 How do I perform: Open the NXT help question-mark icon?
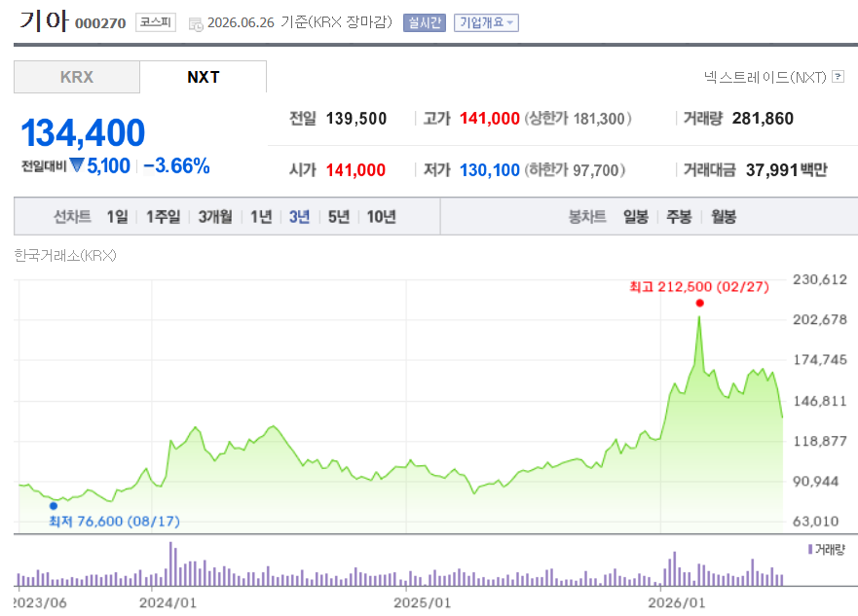coord(838,77)
